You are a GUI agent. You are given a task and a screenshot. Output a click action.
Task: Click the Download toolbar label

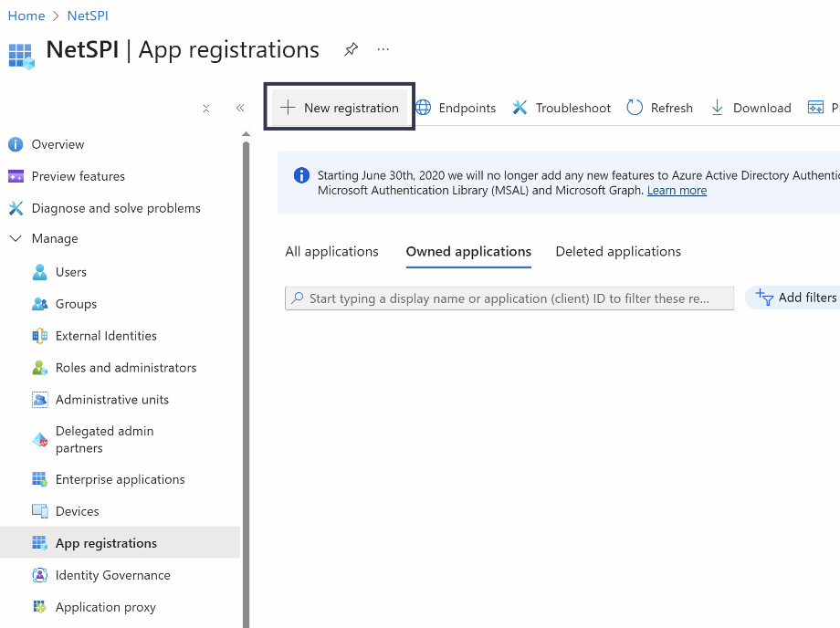761,108
